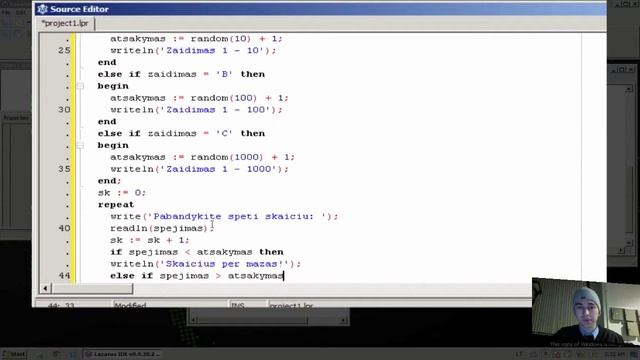Select the *project1.lpr editor tab
The image size is (640, 360).
pos(65,24)
